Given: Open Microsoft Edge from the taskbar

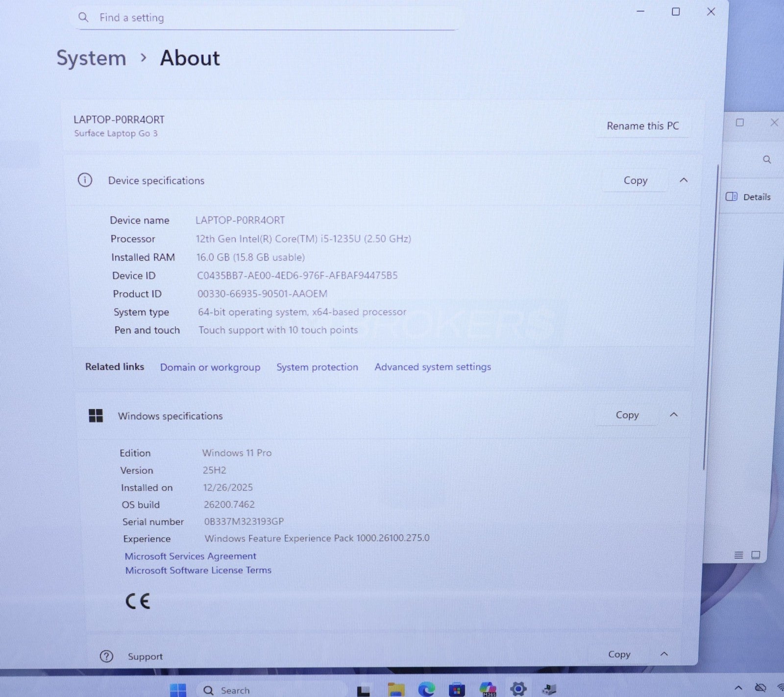Looking at the screenshot, I should [426, 689].
